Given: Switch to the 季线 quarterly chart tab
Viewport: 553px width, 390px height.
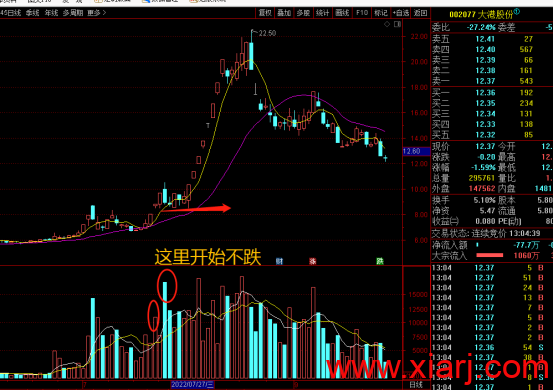Looking at the screenshot, I should 32,13.
